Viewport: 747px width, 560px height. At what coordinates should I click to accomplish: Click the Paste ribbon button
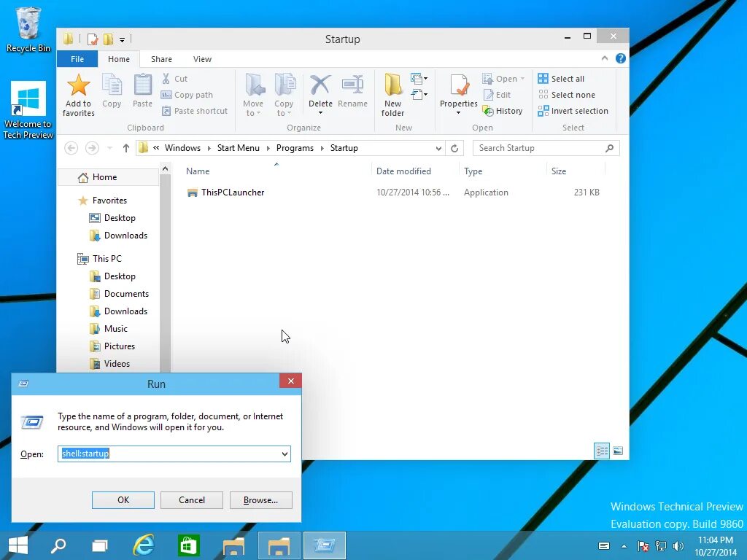[142, 91]
